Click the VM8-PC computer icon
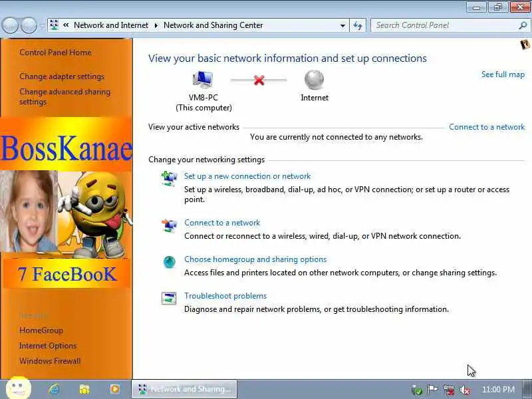Viewport: 532px width, 399px height. pyautogui.click(x=203, y=80)
